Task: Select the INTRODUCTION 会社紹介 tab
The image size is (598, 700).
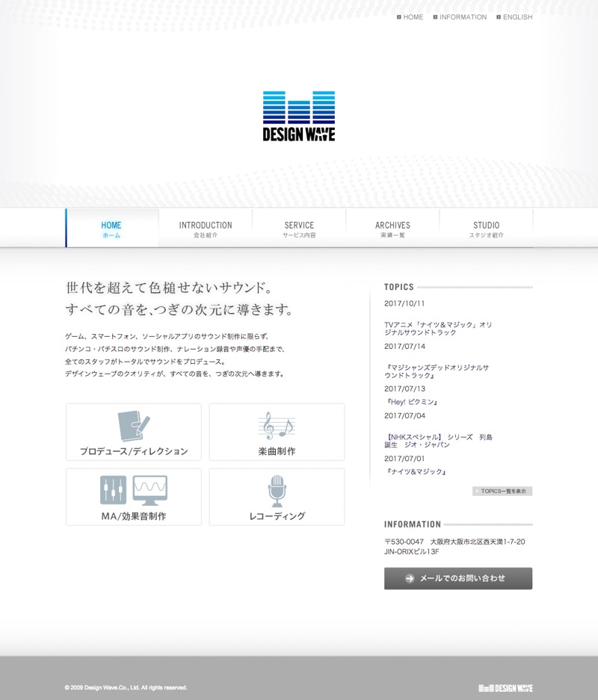Action: (206, 228)
